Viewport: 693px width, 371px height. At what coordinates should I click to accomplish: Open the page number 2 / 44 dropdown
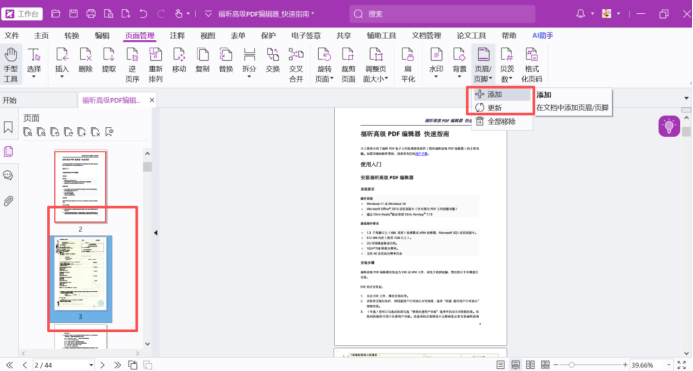pos(91,365)
